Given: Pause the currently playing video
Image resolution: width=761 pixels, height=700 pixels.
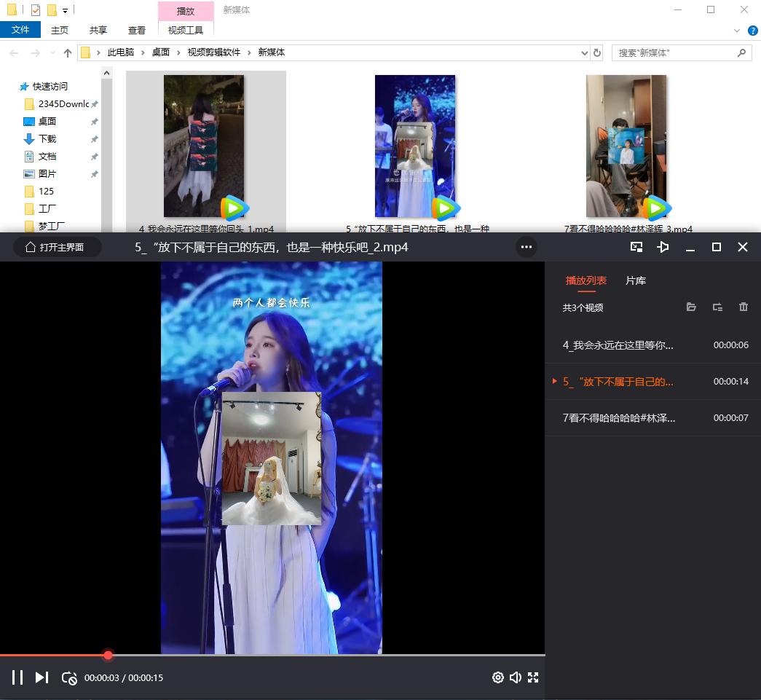Looking at the screenshot, I should (x=17, y=677).
